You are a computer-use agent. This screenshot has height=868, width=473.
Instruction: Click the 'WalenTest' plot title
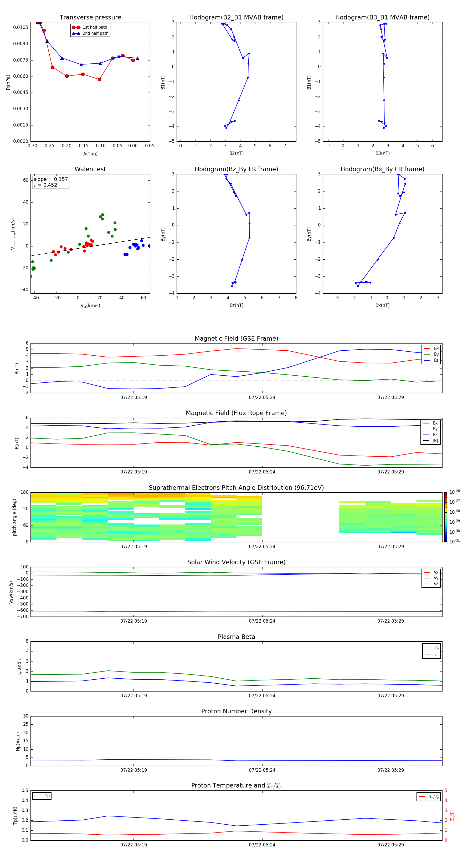click(x=90, y=169)
